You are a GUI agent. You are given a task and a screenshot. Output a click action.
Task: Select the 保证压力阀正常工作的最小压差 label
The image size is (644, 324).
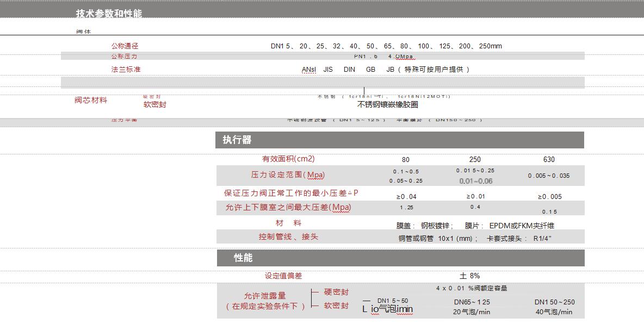pos(291,193)
